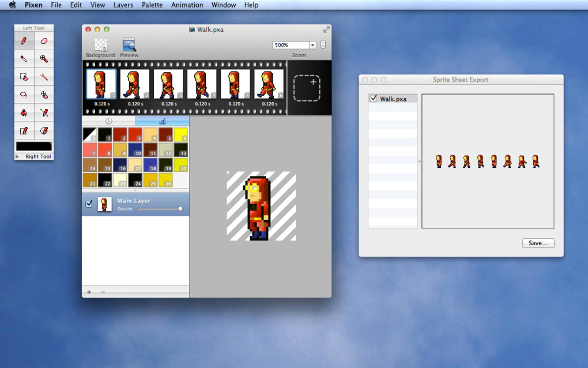
Task: Expand the Right Tool disclosure triangle
Action: pyautogui.click(x=18, y=156)
